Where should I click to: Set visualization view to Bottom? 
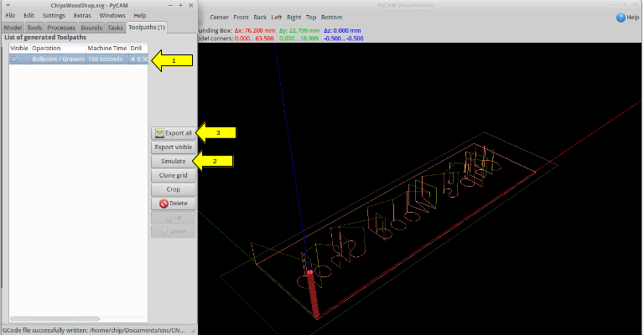coord(332,18)
